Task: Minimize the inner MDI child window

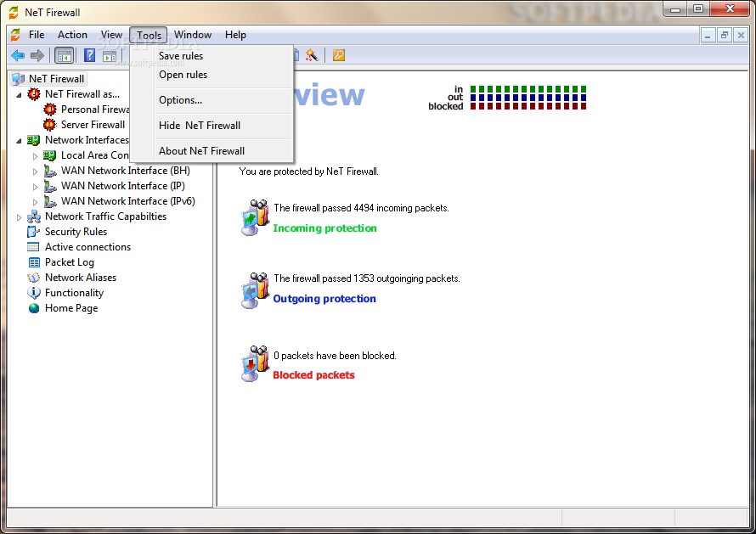Action: tap(708, 35)
